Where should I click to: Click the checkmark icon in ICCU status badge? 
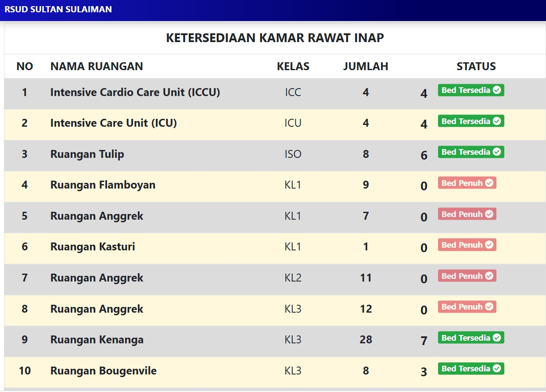497,90
